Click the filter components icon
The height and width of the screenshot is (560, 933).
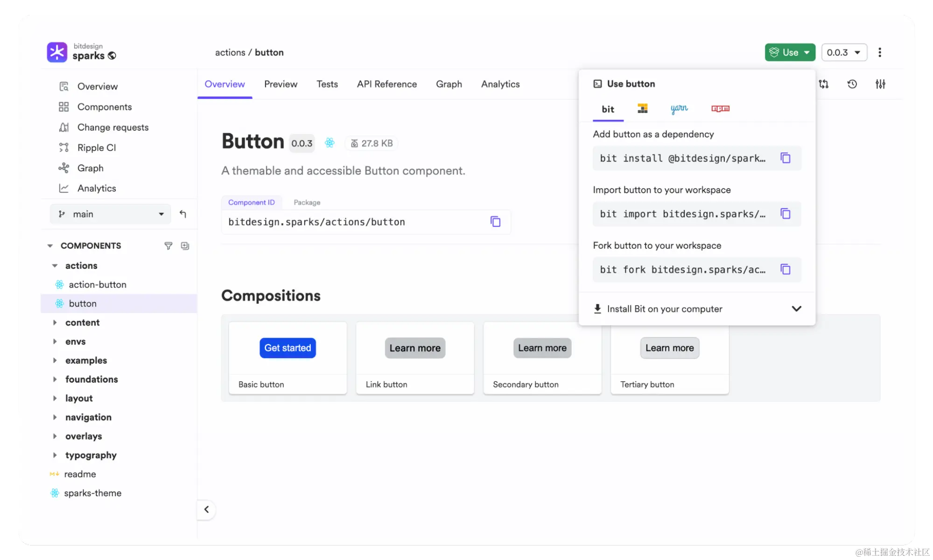point(168,245)
